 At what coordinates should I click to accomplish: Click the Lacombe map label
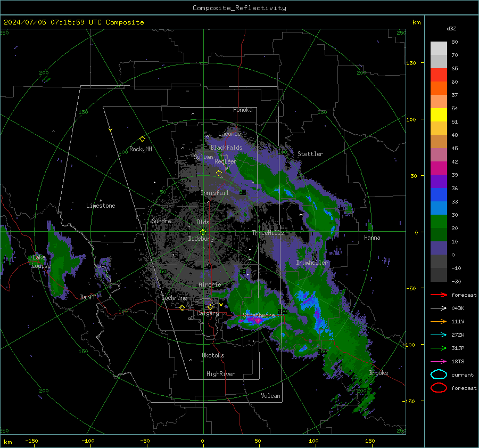pyautogui.click(x=229, y=134)
